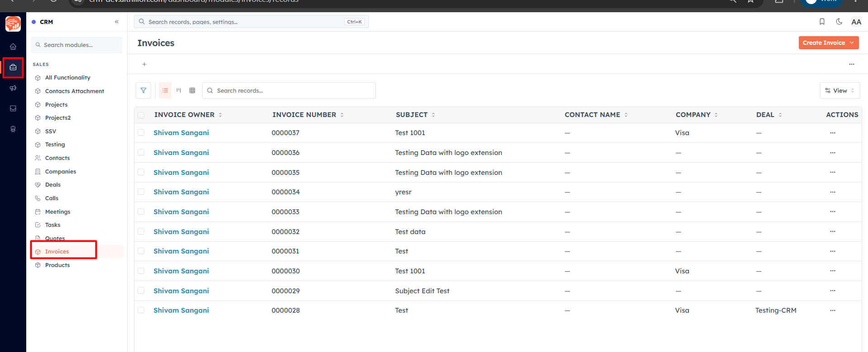Open the AA user avatar menu
The image size is (868, 352).
click(856, 22)
